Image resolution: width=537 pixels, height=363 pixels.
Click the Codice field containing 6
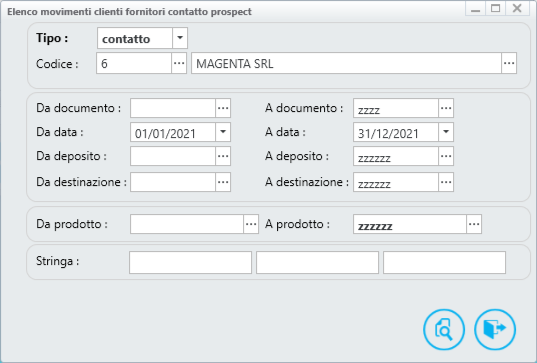(x=134, y=63)
